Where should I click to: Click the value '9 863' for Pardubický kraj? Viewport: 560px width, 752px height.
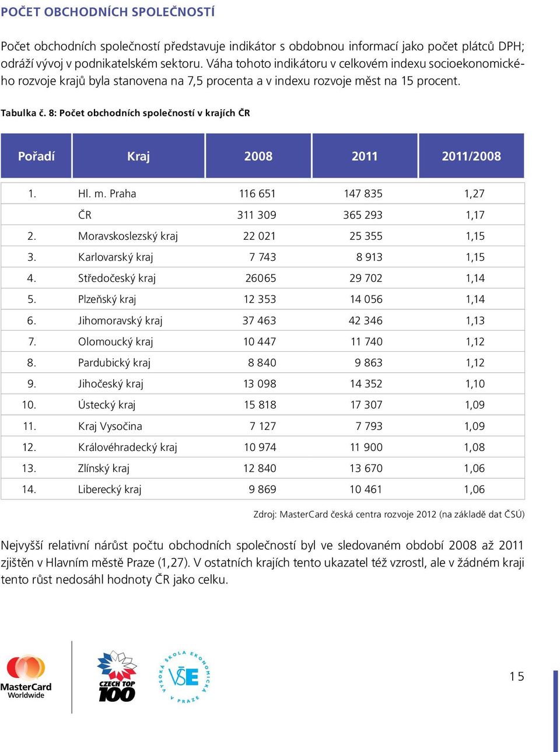point(369,363)
